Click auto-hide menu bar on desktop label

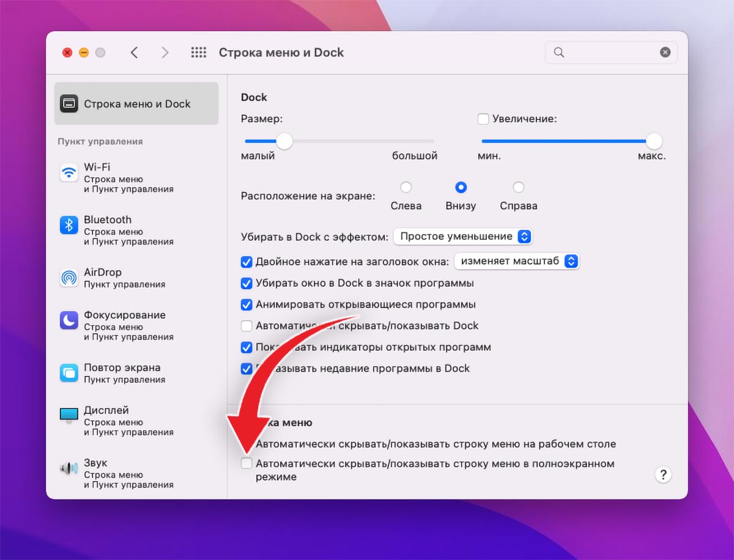436,444
